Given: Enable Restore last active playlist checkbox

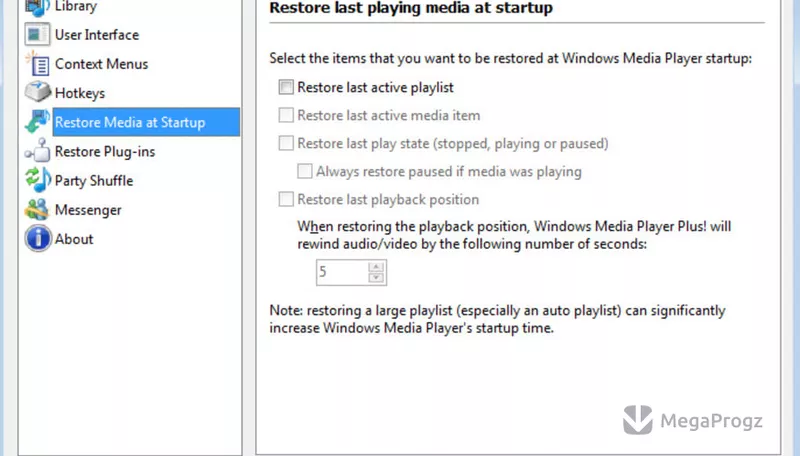Looking at the screenshot, I should coord(286,87).
